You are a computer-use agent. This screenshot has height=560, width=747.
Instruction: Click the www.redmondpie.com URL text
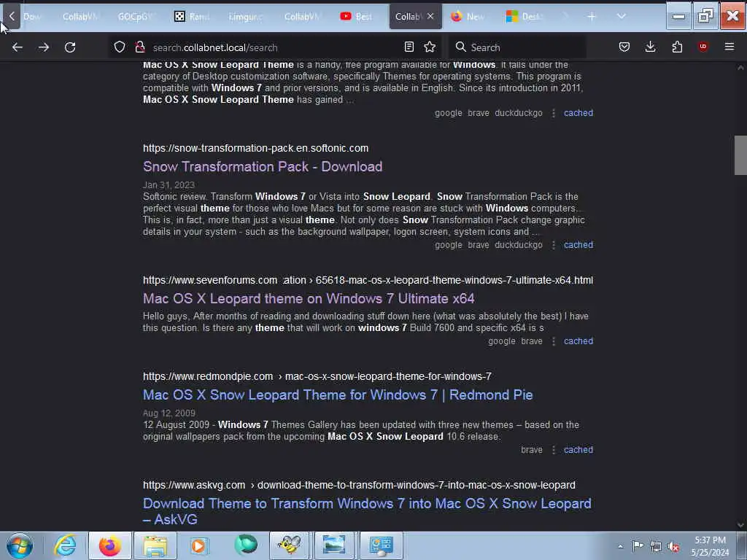208,376
